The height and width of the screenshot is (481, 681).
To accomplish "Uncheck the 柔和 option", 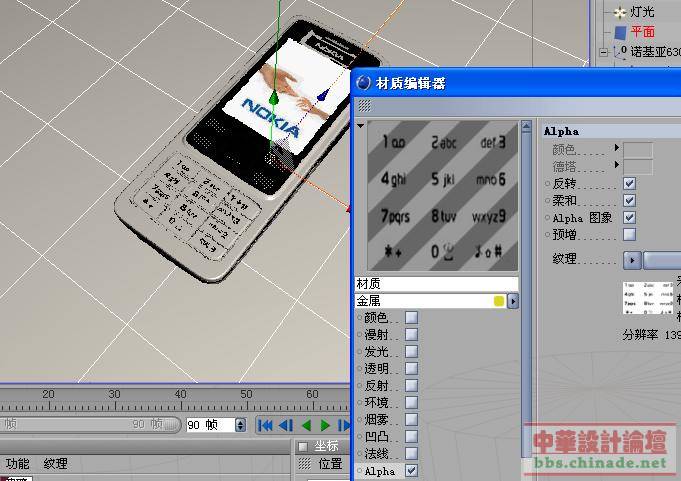I will [629, 201].
